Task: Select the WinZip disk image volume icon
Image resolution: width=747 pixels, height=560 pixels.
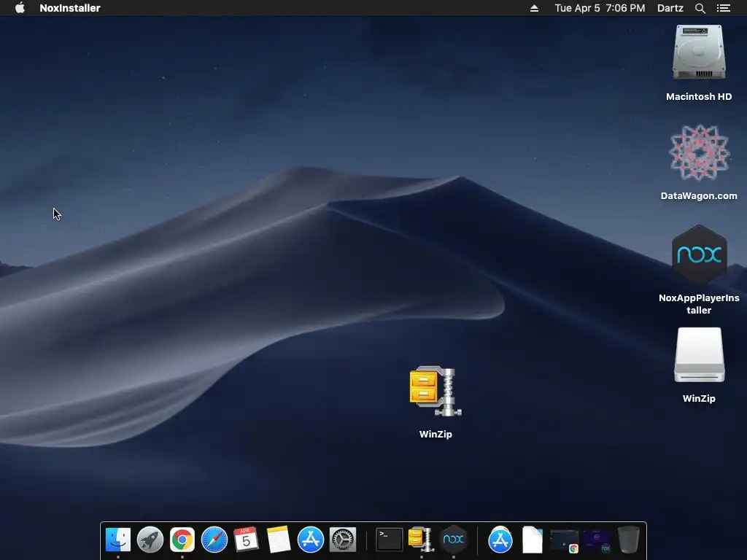Action: pyautogui.click(x=699, y=355)
